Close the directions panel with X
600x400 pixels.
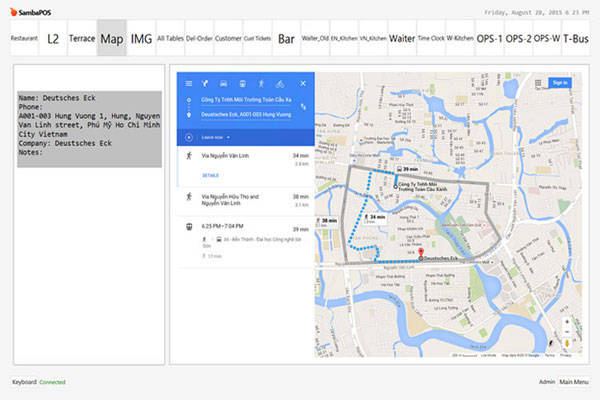(303, 83)
